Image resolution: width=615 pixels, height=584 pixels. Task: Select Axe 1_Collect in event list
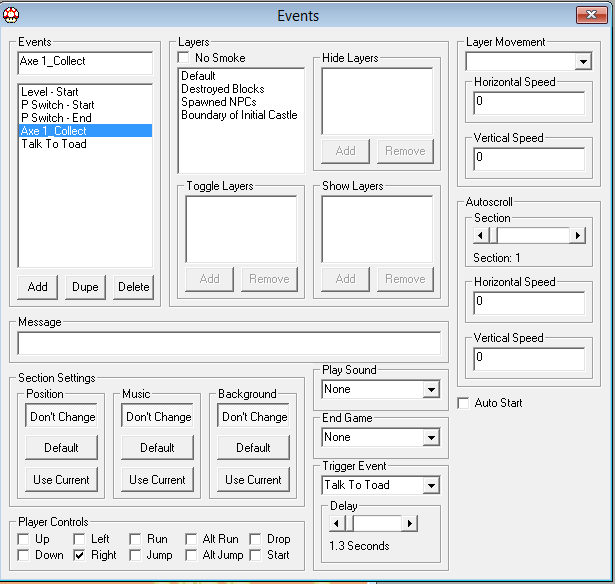click(x=86, y=131)
